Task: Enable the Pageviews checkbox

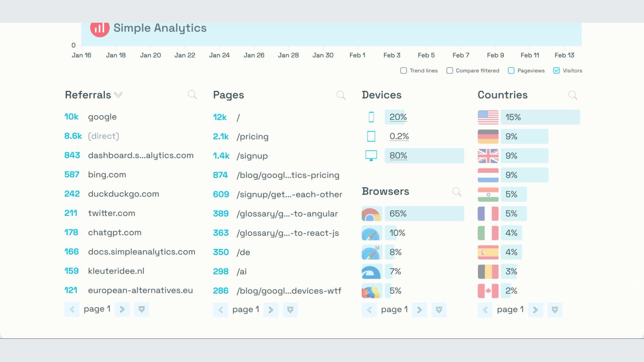Action: click(x=511, y=70)
